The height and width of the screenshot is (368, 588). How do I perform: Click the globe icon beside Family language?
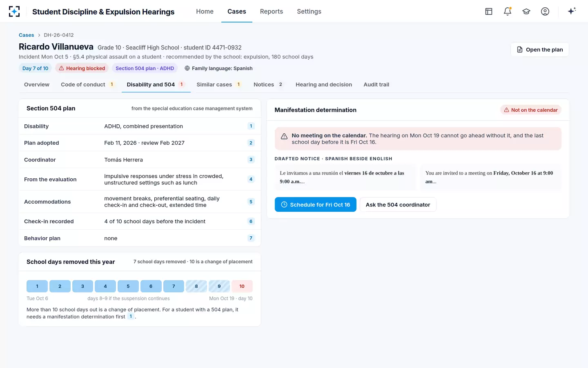187,68
